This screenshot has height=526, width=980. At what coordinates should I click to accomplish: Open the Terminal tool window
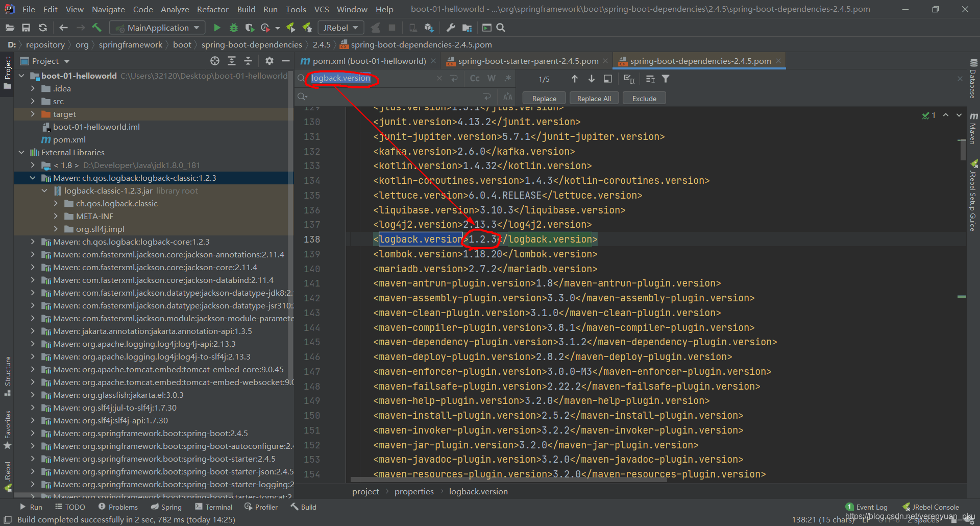click(213, 507)
